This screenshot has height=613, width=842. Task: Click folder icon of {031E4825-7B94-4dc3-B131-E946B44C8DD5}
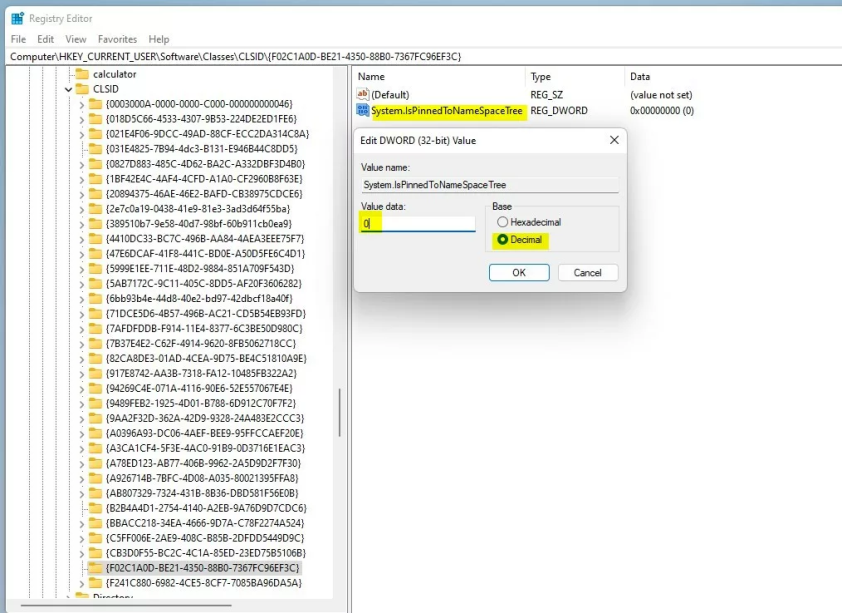click(95, 149)
